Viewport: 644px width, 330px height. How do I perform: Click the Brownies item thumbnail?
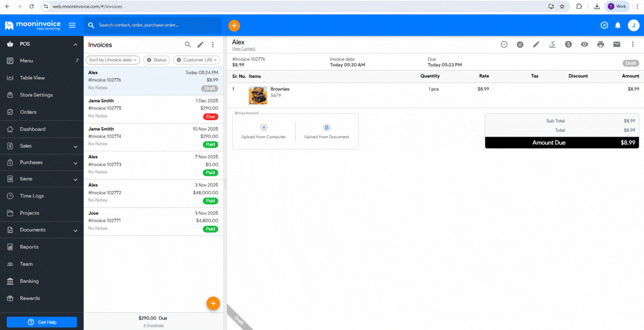(x=257, y=95)
